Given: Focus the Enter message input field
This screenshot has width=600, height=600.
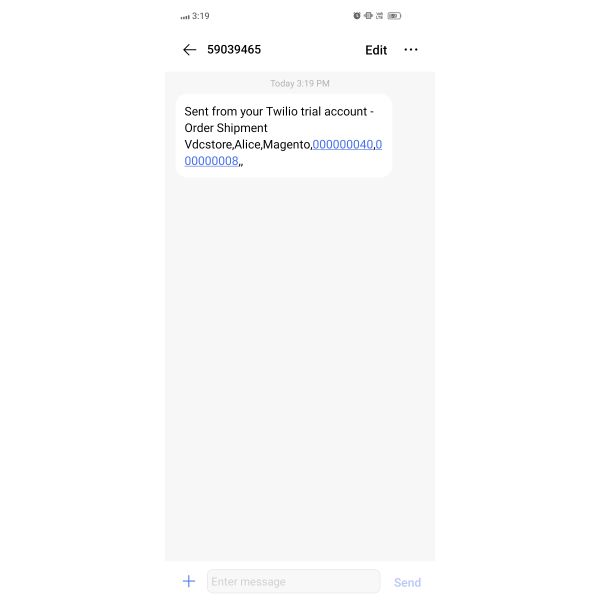Looking at the screenshot, I should 293,581.
